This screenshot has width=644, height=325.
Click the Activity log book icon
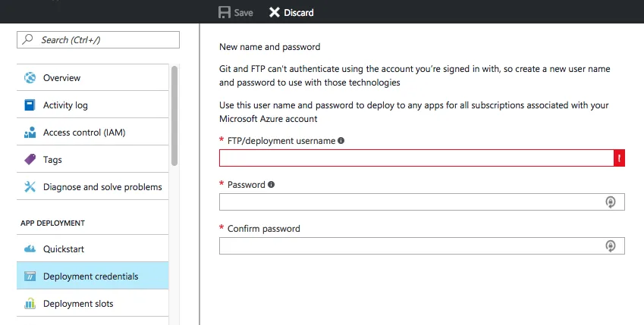point(30,105)
